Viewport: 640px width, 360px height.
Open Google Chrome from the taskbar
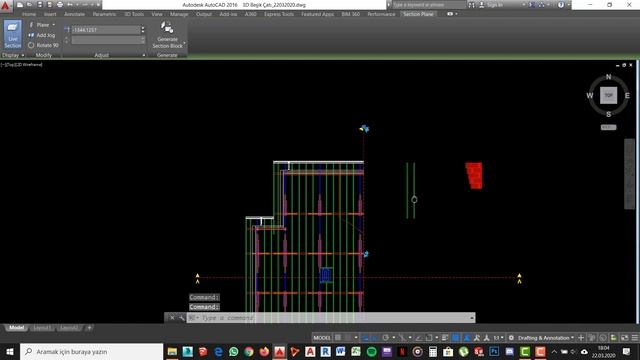coord(249,351)
